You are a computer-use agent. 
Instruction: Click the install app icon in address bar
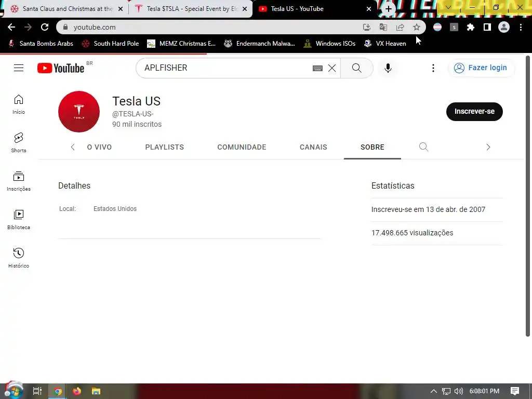[x=366, y=27]
